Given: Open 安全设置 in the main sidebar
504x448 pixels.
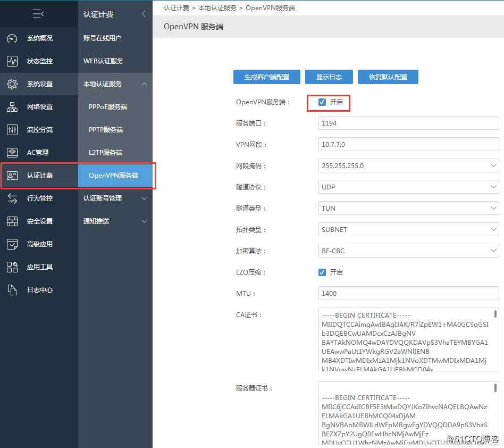Looking at the screenshot, I should (x=39, y=221).
